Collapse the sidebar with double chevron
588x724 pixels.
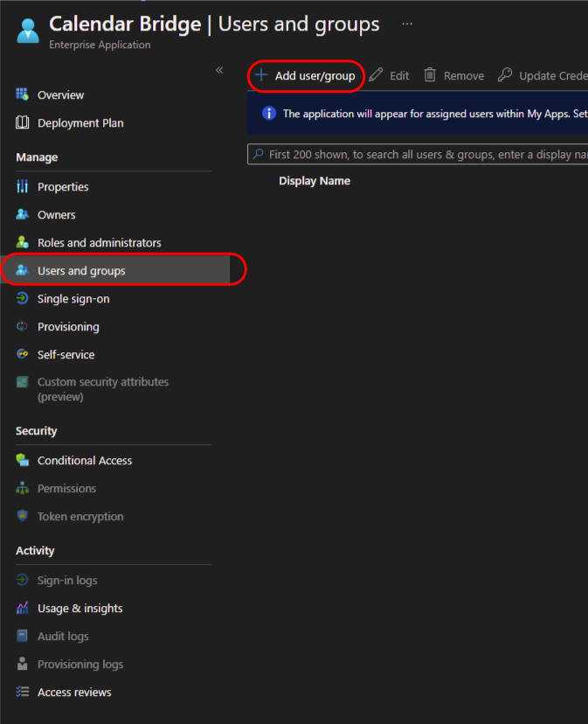[219, 70]
